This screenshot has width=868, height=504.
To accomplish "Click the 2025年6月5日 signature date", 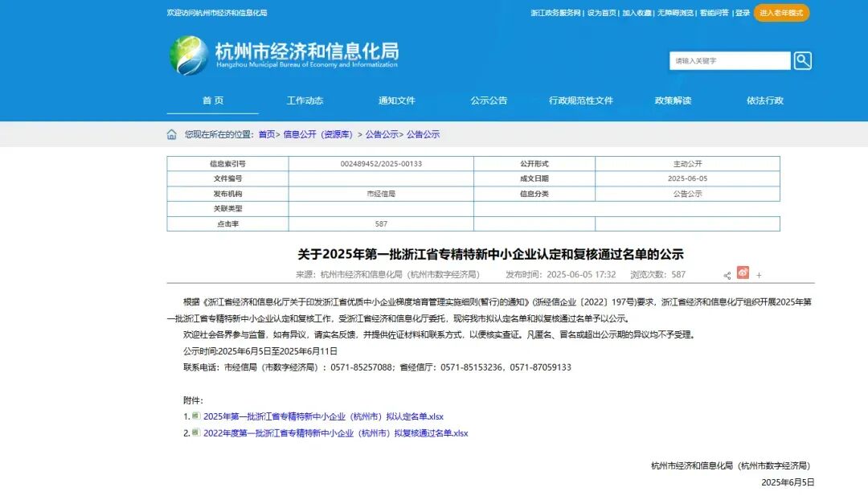I will tap(788, 482).
